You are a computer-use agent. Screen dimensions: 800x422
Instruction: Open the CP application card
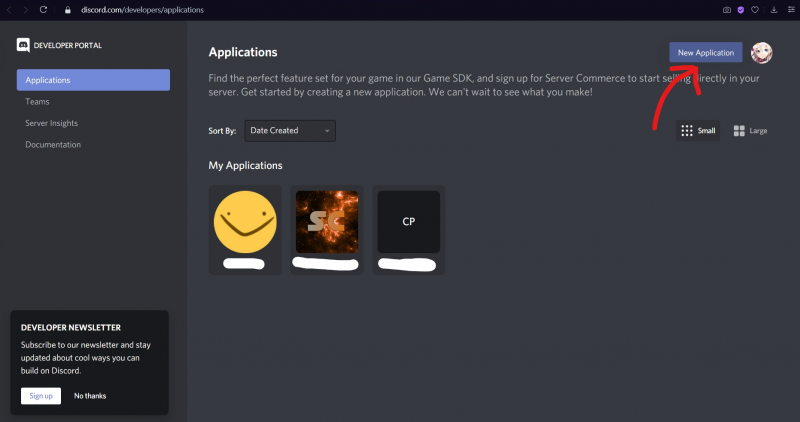click(409, 230)
